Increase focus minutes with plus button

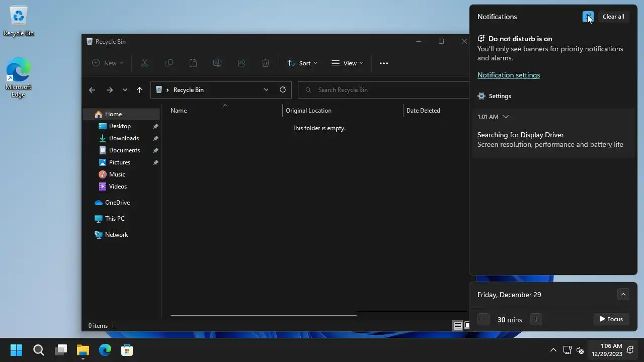point(536,319)
